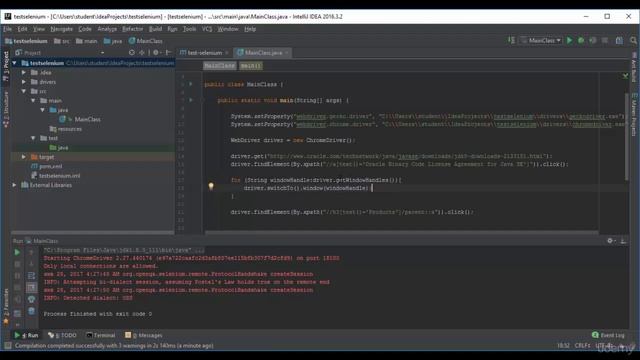Open the Terminal tool window
Viewport: 640px width, 360px height.
coord(101,335)
